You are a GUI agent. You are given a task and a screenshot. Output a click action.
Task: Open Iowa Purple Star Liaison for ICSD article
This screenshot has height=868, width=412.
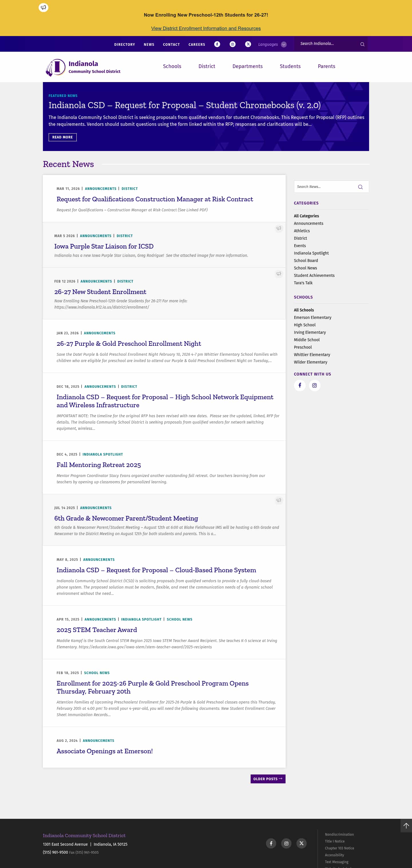[x=104, y=246]
